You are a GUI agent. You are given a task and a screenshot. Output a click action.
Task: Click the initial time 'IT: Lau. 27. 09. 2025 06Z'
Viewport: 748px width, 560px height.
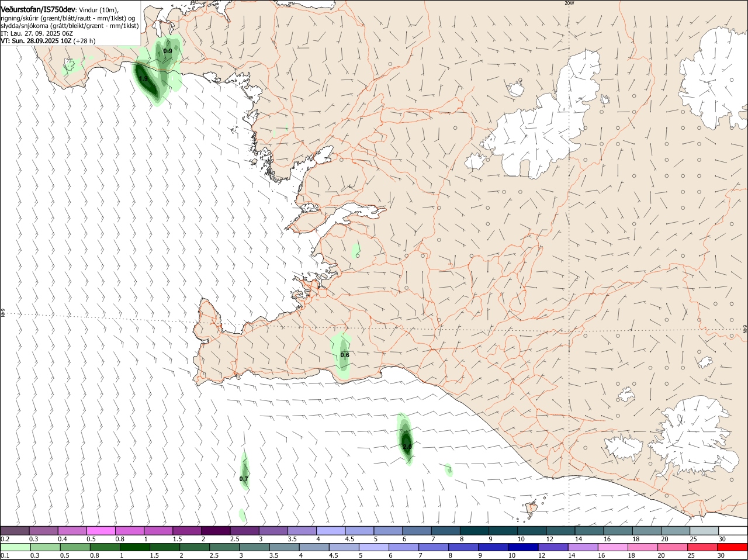pyautogui.click(x=36, y=33)
